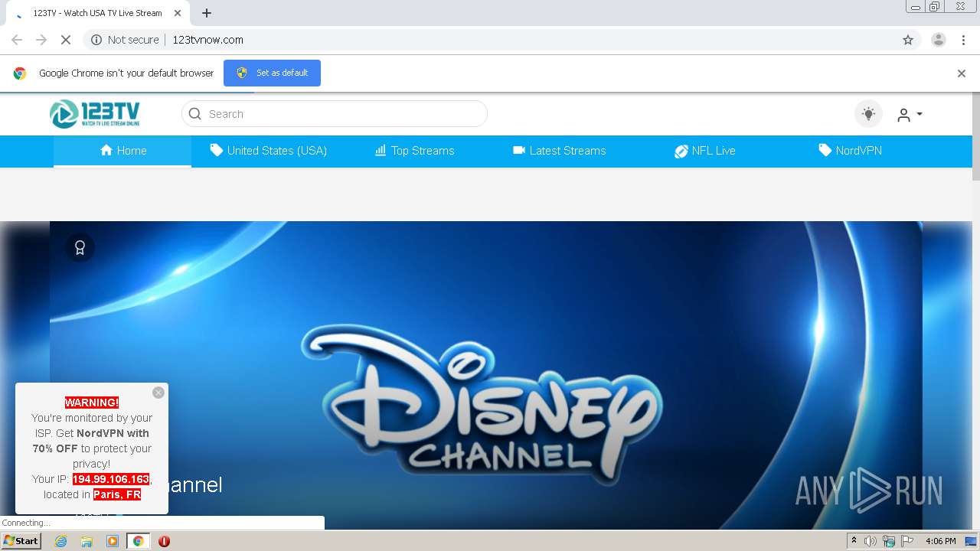Open a new browser tab
This screenshot has height=551, width=980.
click(207, 13)
